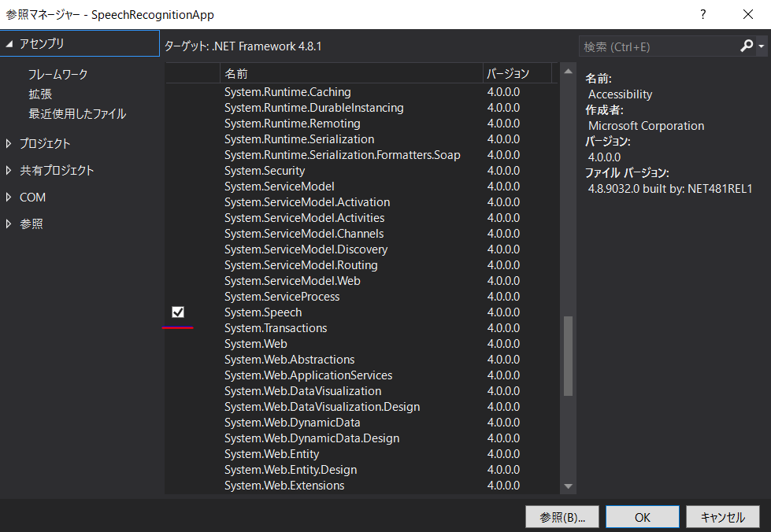Image resolution: width=771 pixels, height=532 pixels.
Task: Check the box next to System.ServiceModel
Action: click(x=176, y=186)
